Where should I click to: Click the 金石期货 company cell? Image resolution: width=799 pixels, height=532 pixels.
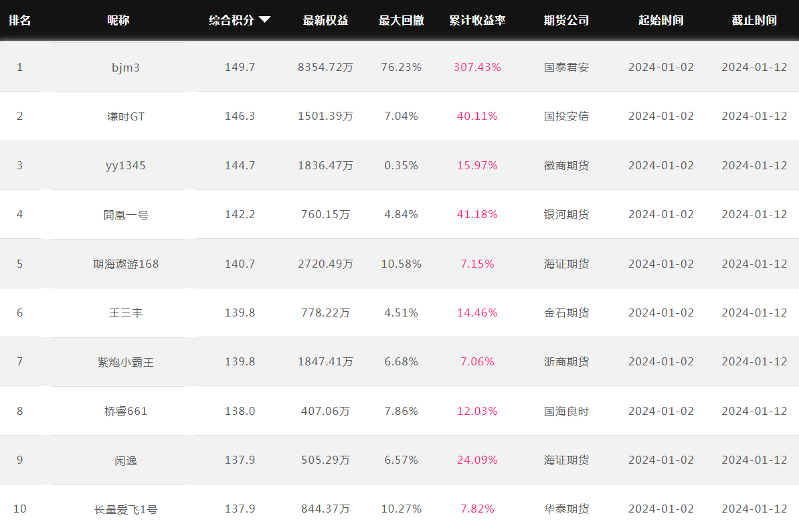566,313
